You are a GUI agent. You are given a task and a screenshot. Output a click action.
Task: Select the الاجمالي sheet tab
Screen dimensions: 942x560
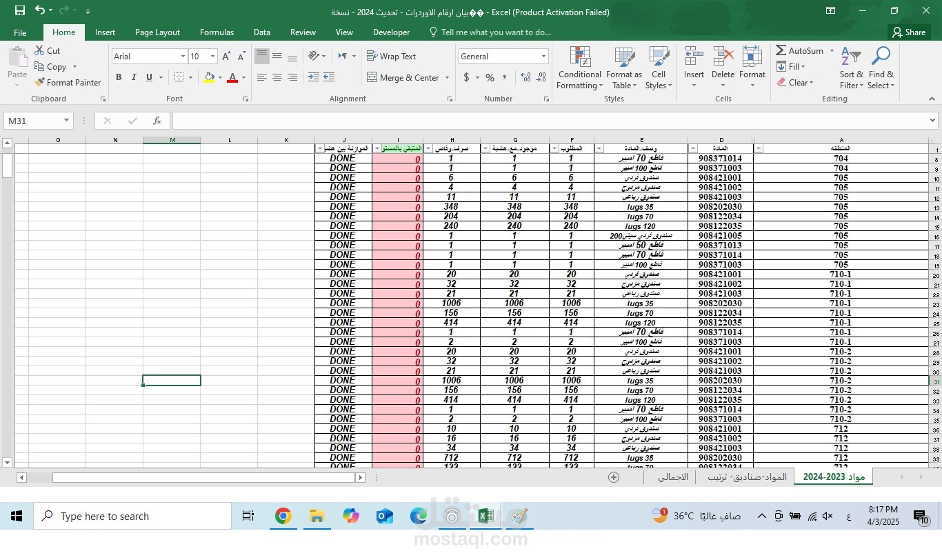(672, 477)
